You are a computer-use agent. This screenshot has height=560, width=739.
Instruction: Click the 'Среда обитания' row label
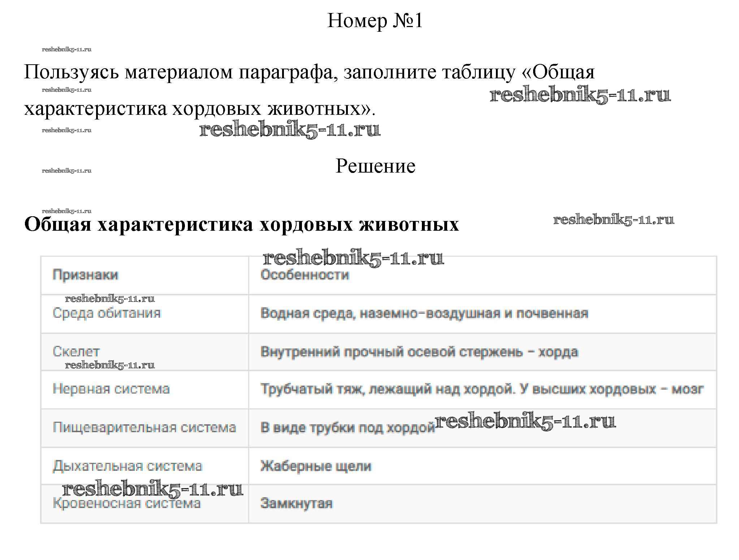[x=107, y=313]
